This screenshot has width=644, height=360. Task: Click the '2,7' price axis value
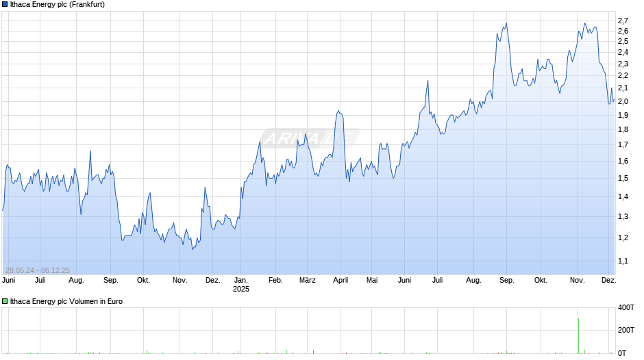click(623, 21)
